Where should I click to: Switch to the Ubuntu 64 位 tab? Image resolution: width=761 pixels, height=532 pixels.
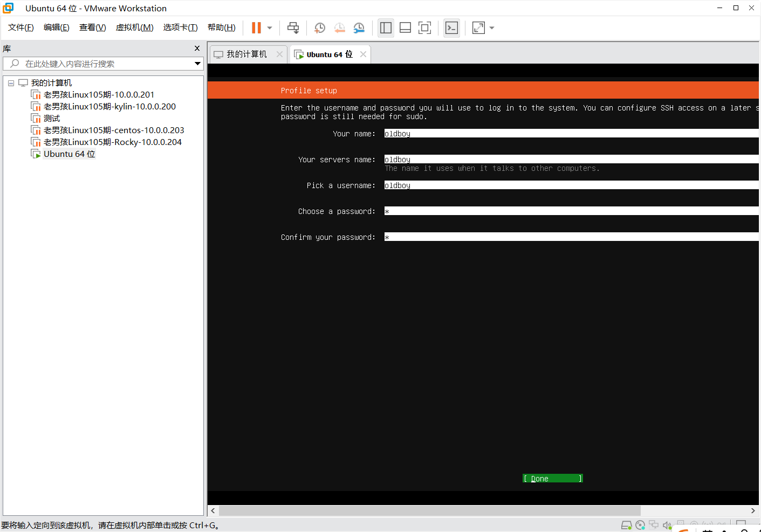click(x=329, y=54)
